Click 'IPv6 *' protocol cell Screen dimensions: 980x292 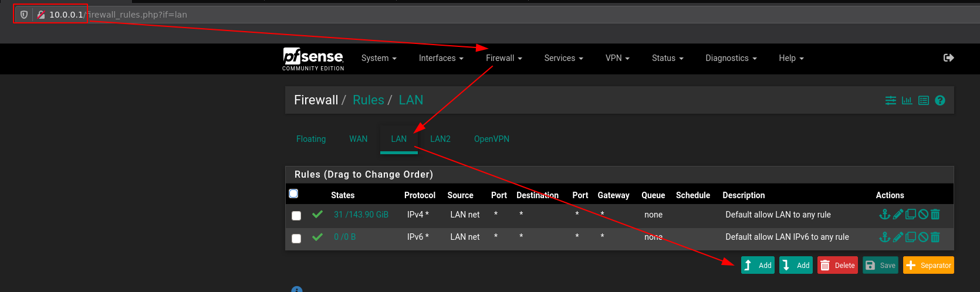[x=418, y=237]
